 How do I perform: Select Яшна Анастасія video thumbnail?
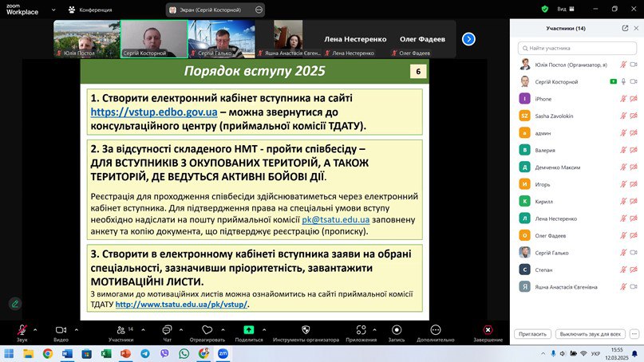tap(289, 39)
